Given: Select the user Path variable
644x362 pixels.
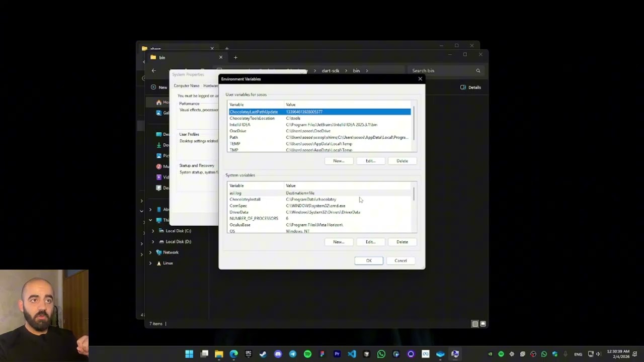Looking at the screenshot, I should 319,137.
